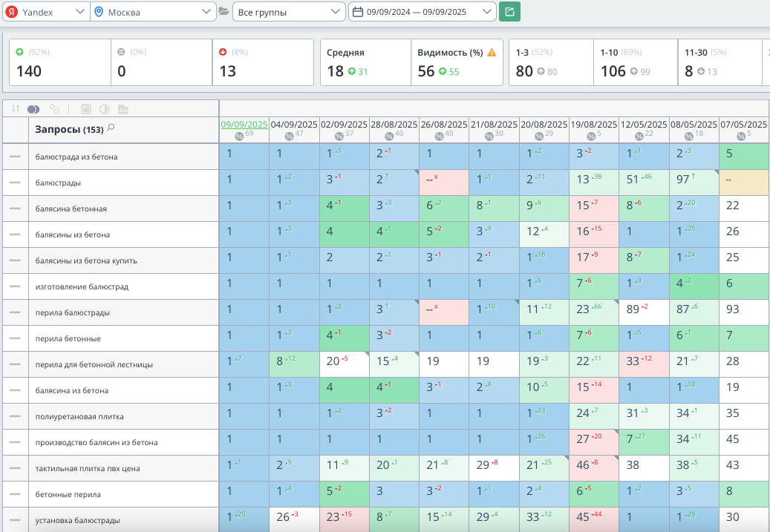Click the red down-arrow dropped positions icon
Viewport: 770px width, 532px height.
tap(223, 52)
